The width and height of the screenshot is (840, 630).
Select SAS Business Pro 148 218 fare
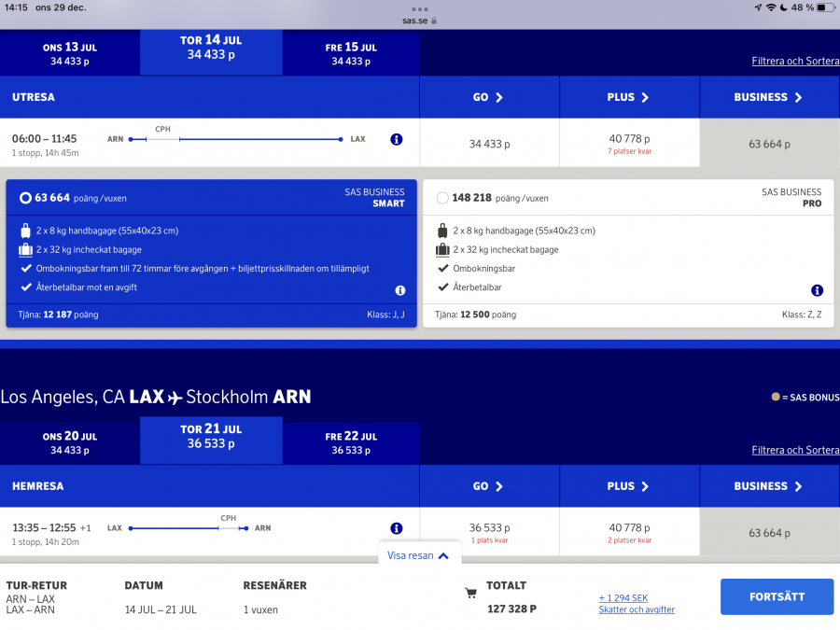pos(442,198)
